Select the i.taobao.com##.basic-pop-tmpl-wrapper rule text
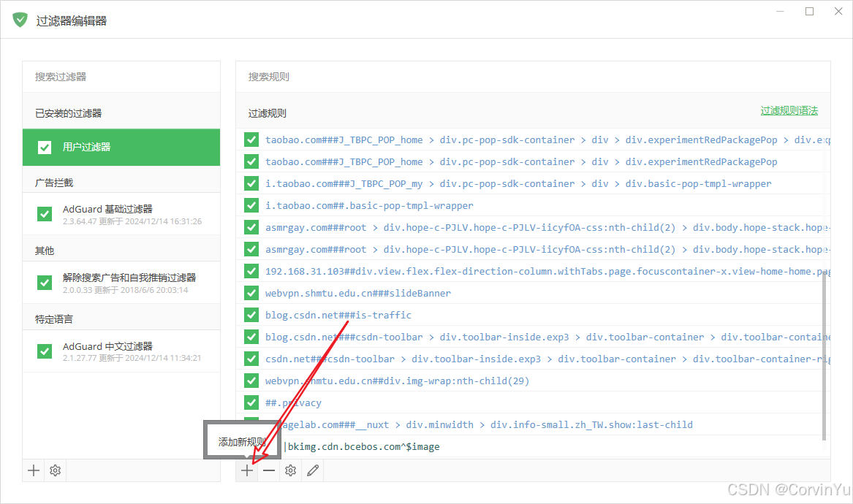This screenshot has width=853, height=504. coord(369,205)
